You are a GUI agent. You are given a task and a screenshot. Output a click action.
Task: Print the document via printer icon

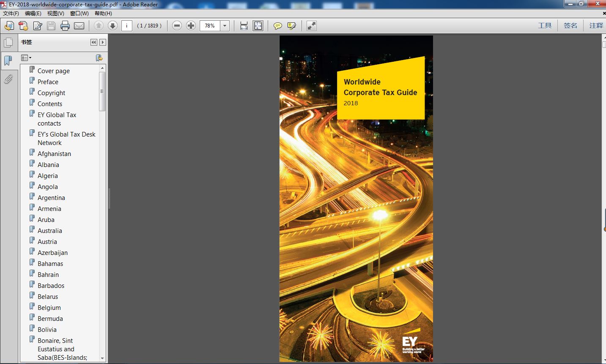pyautogui.click(x=65, y=26)
